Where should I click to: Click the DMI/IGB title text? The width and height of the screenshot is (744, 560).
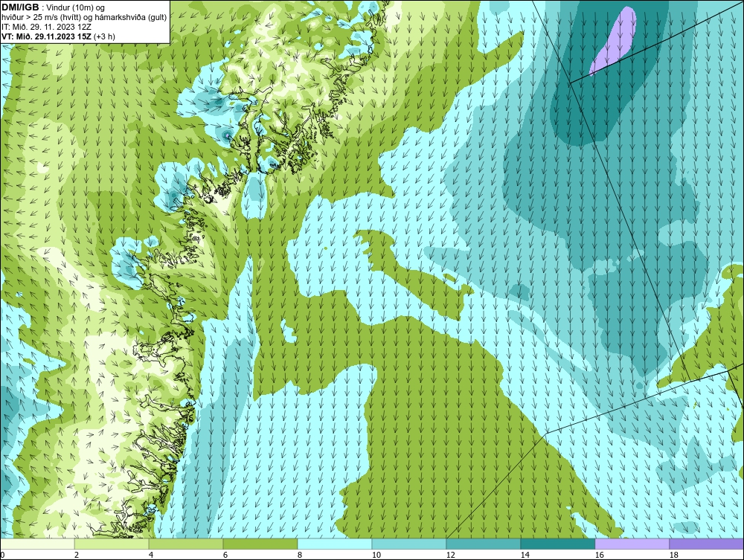point(20,7)
